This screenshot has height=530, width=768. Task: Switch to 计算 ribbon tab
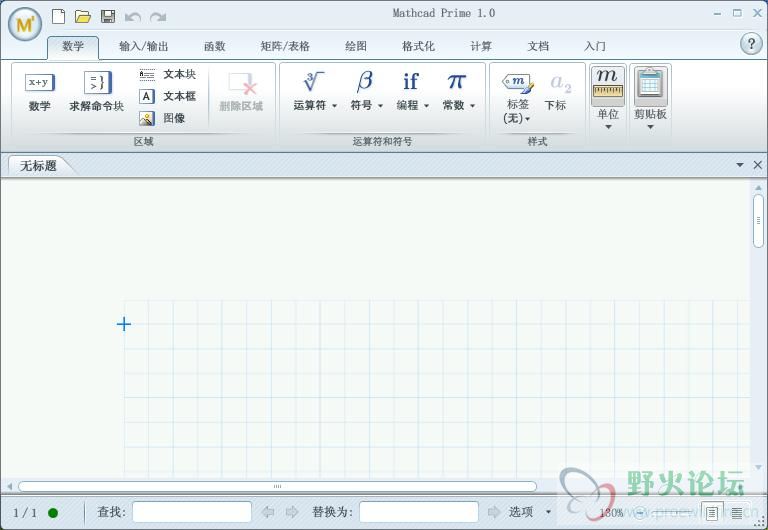point(481,47)
